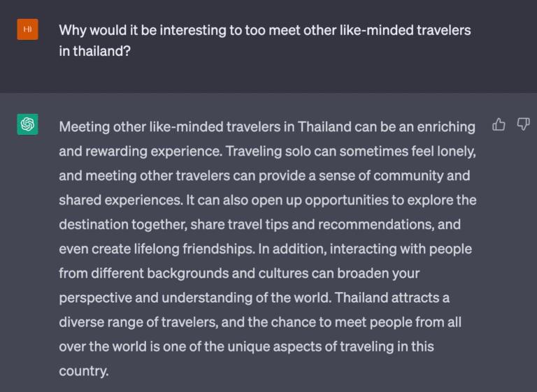The image size is (537, 392).
Task: Click the line mentioning 'sense of community'
Action: point(264,175)
